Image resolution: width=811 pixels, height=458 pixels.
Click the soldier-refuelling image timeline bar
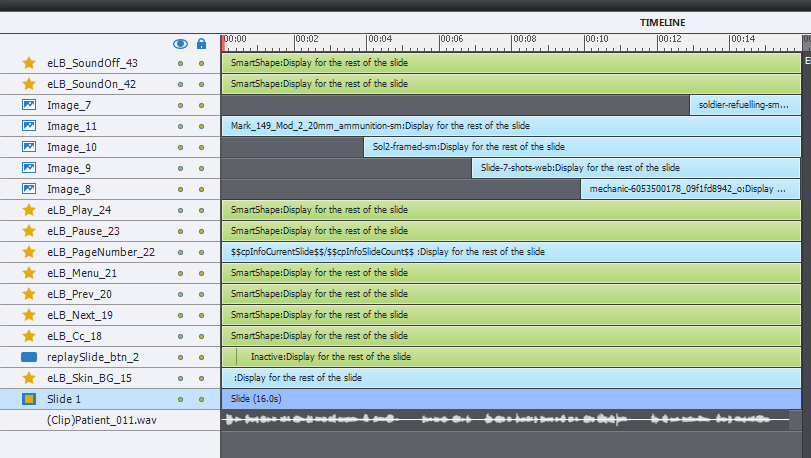click(744, 105)
